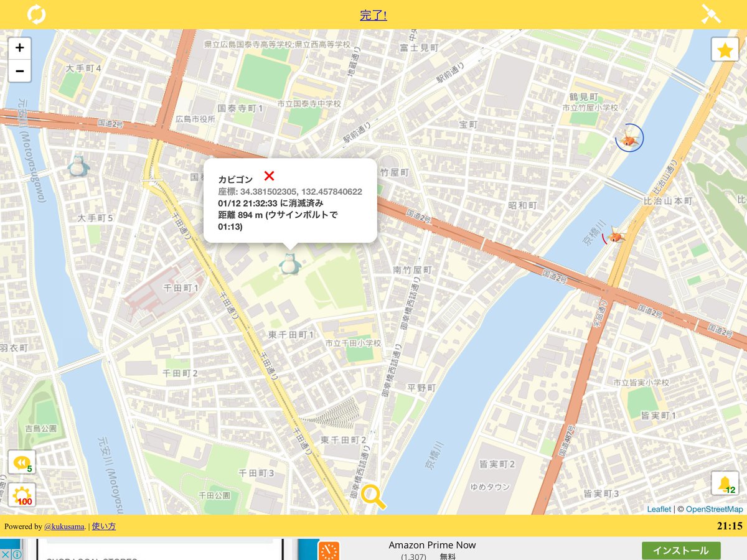Open the OpenStreetMap attribution link
The width and height of the screenshot is (747, 560).
[x=714, y=509]
